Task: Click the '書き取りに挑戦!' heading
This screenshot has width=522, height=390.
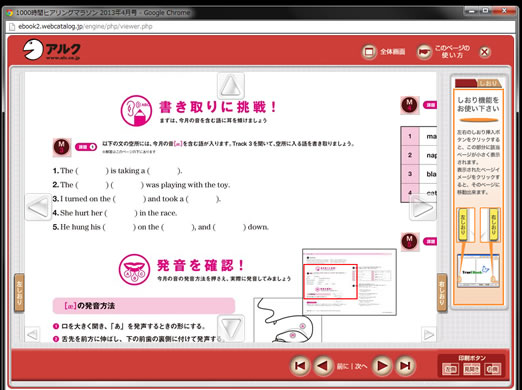Action: [x=217, y=107]
